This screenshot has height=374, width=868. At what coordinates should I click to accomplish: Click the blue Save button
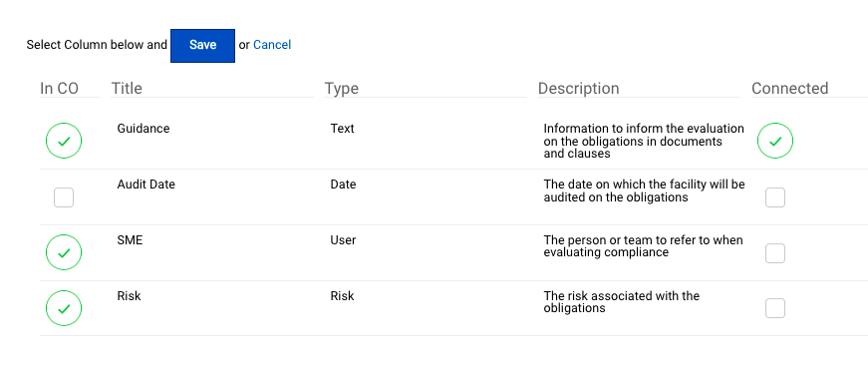(x=202, y=46)
